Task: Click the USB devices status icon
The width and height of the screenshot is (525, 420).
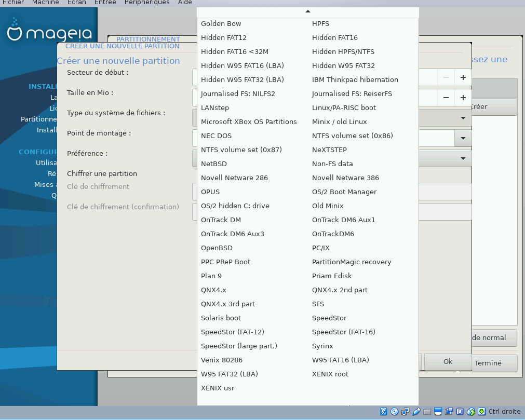Action: [416, 411]
